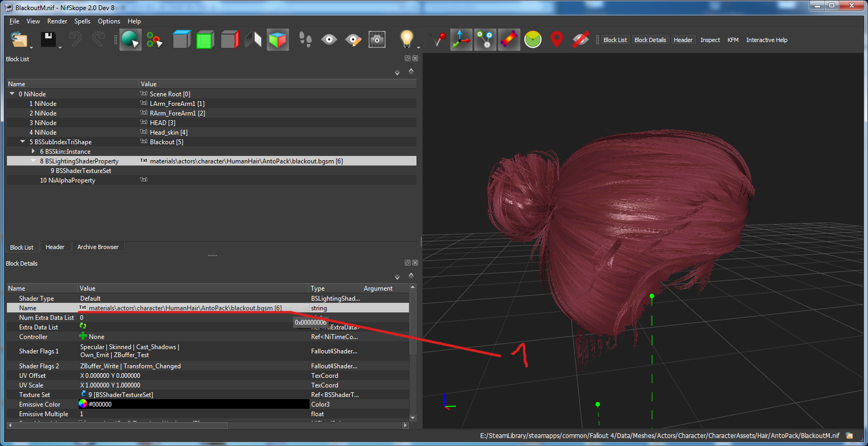Choose the Select Object tool
Image resolution: width=868 pixels, height=446 pixels.
130,40
